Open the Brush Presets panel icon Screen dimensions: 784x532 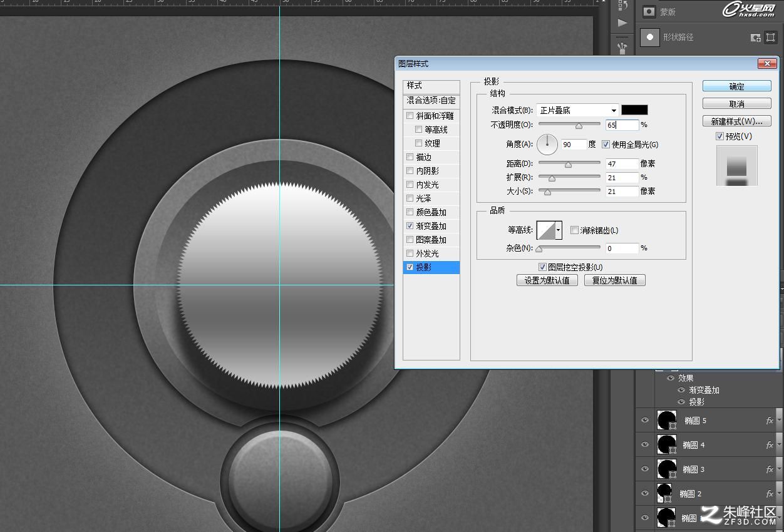pyautogui.click(x=622, y=47)
